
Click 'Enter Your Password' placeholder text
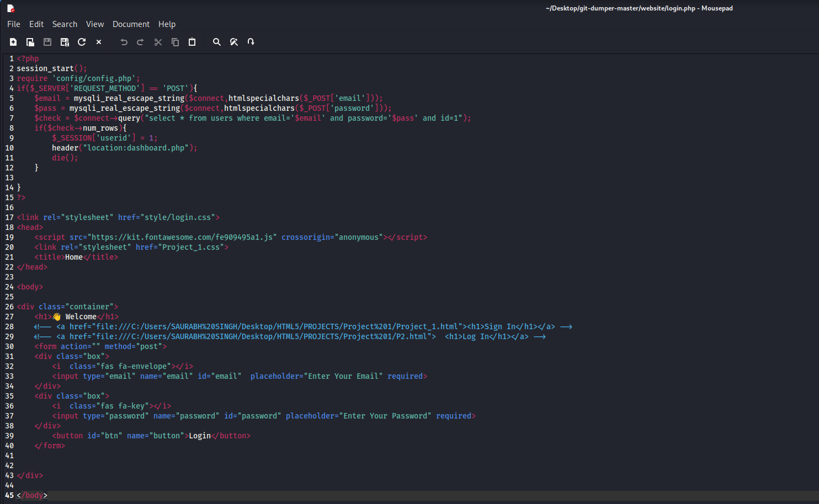385,416
